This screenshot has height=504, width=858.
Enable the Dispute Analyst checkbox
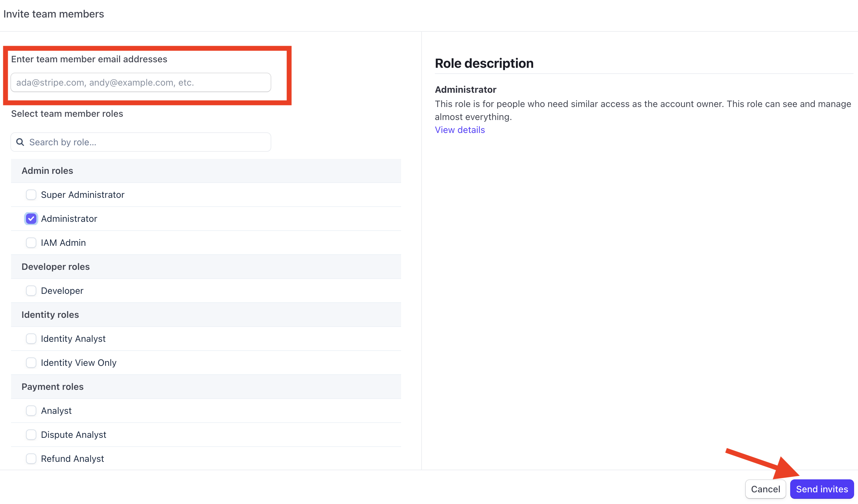31,435
